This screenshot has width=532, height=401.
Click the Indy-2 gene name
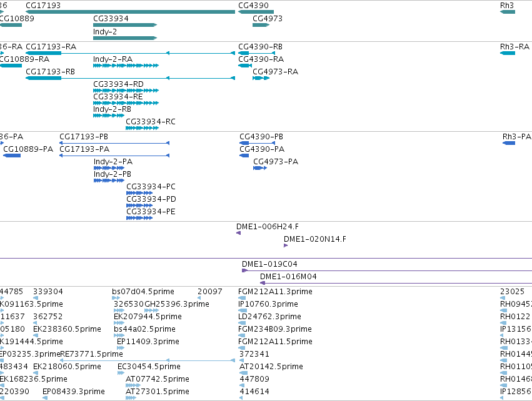(105, 31)
